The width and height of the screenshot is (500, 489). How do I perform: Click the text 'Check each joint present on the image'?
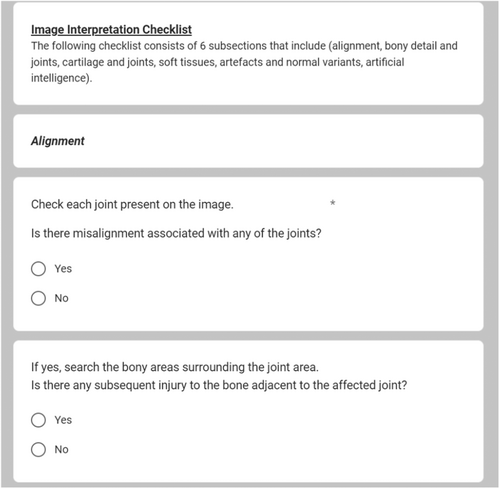pos(132,204)
